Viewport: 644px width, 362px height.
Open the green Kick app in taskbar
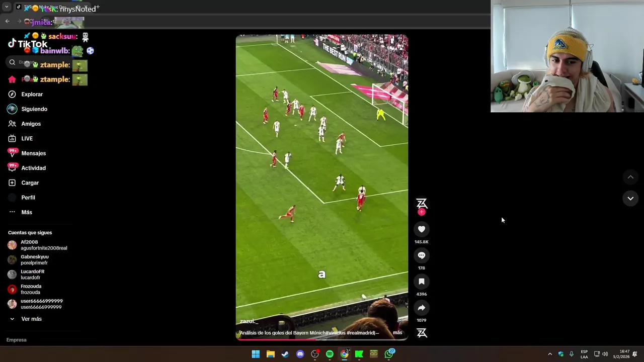coord(359,354)
